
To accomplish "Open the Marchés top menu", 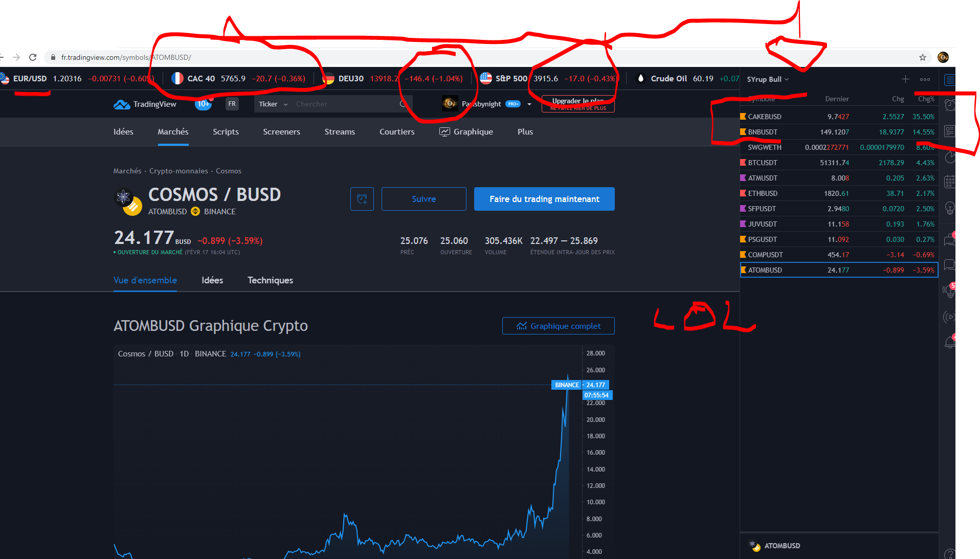I will [173, 132].
